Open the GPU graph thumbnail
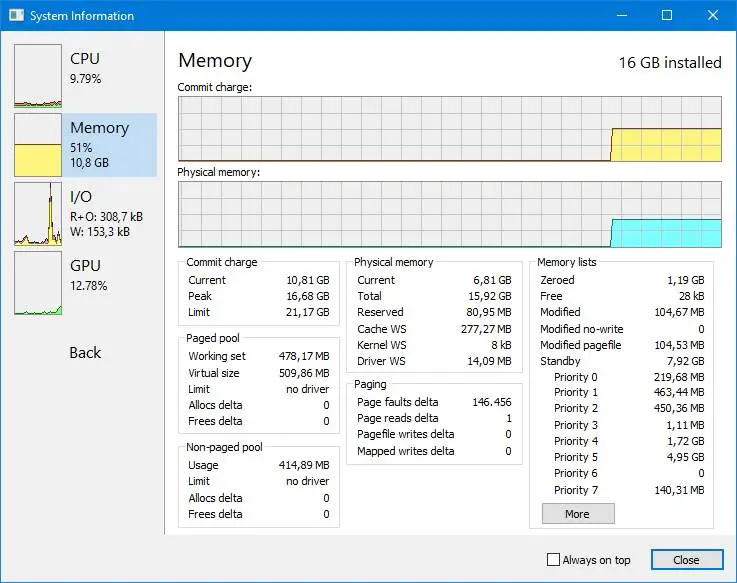Image resolution: width=737 pixels, height=583 pixels. tap(38, 282)
